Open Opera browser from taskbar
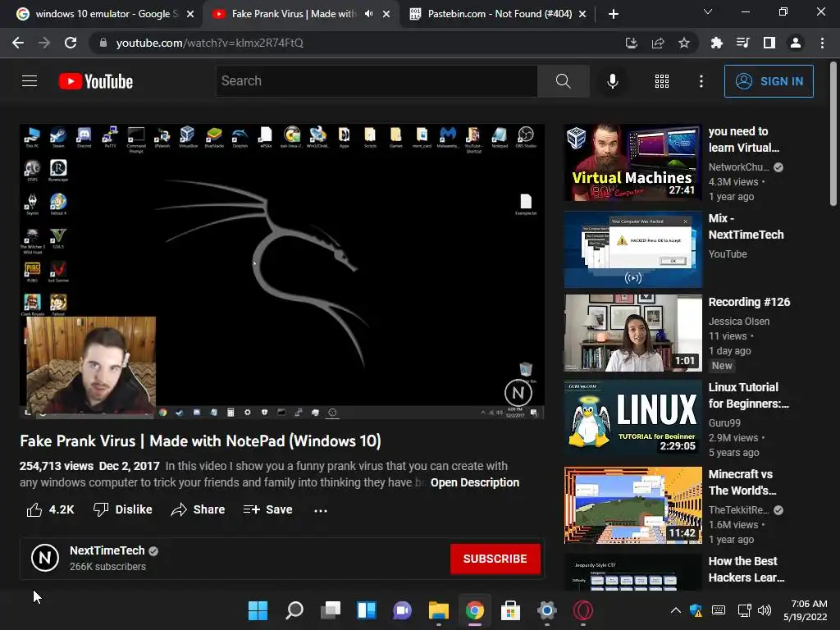This screenshot has height=630, width=840. [583, 610]
